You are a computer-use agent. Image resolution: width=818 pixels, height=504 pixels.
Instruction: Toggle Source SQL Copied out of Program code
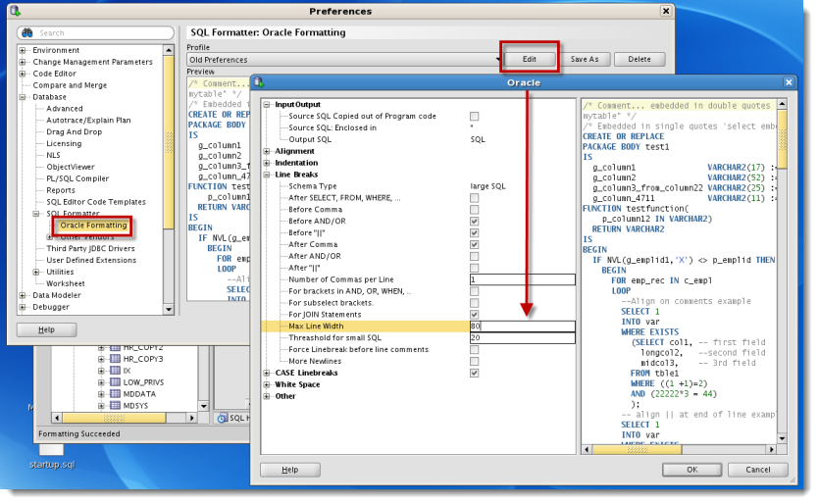click(474, 117)
